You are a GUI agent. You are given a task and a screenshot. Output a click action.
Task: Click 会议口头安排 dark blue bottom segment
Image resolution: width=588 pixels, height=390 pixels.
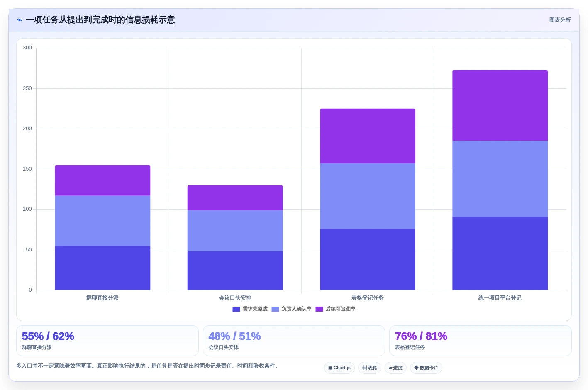235,271
